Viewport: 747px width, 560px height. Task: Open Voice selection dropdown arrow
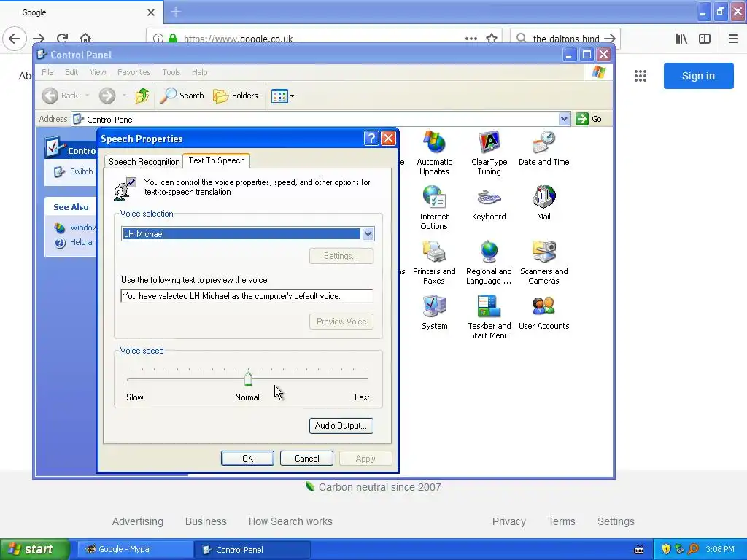pos(368,234)
